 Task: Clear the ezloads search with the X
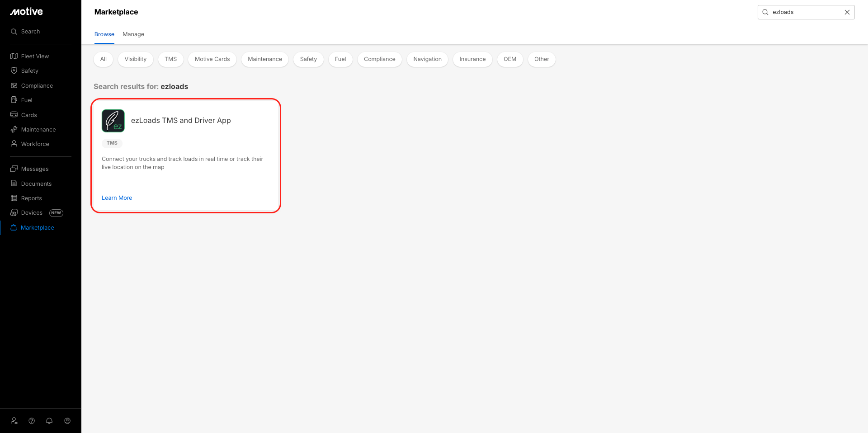847,12
